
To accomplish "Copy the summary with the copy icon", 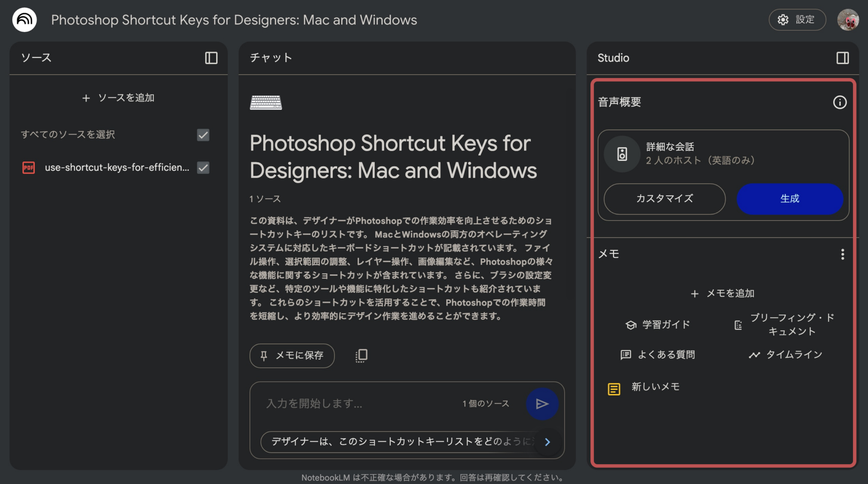I will tap(361, 356).
